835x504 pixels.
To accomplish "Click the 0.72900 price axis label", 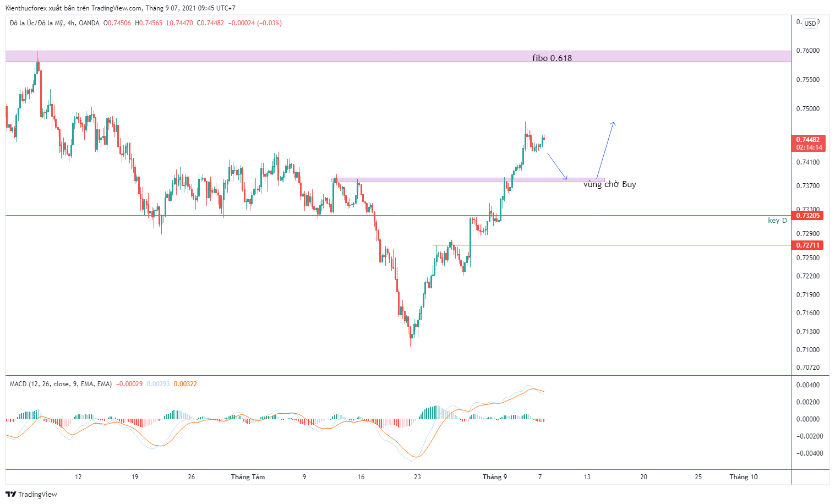I will [807, 234].
